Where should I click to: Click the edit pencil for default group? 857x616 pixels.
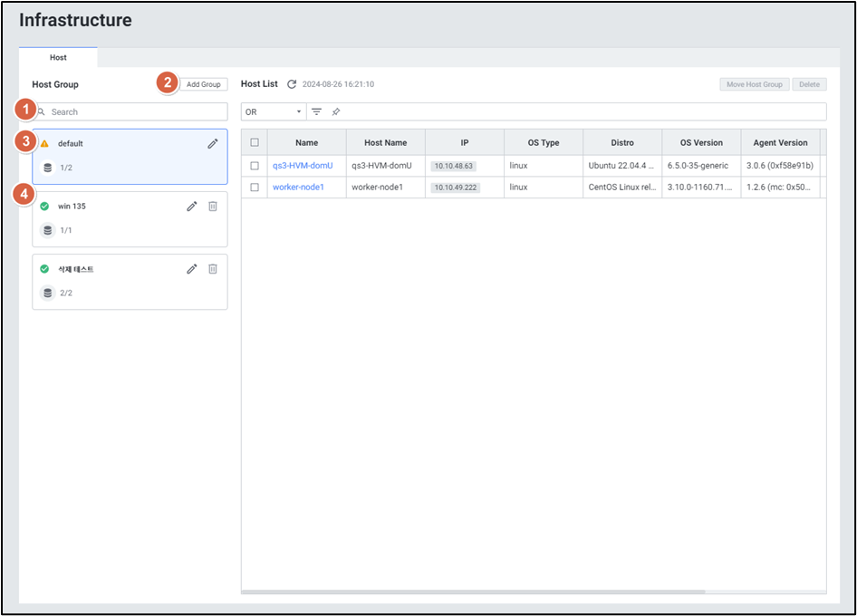click(212, 143)
